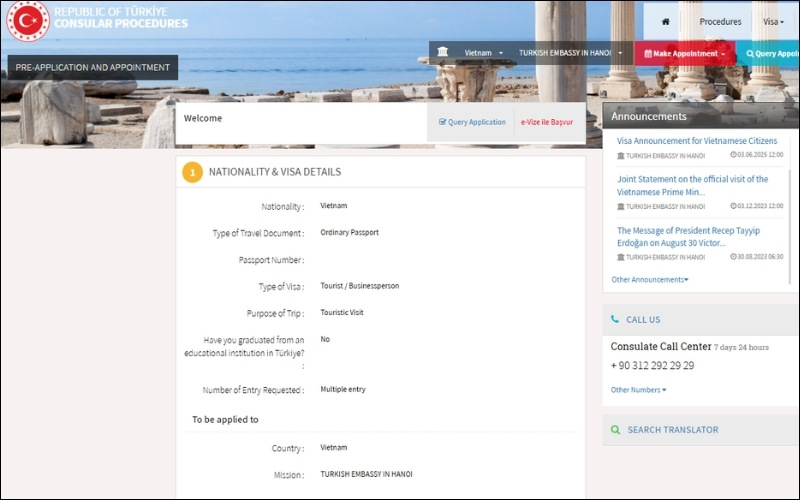Click the Query Appointment button
Image resolution: width=800 pixels, height=500 pixels.
coord(768,53)
